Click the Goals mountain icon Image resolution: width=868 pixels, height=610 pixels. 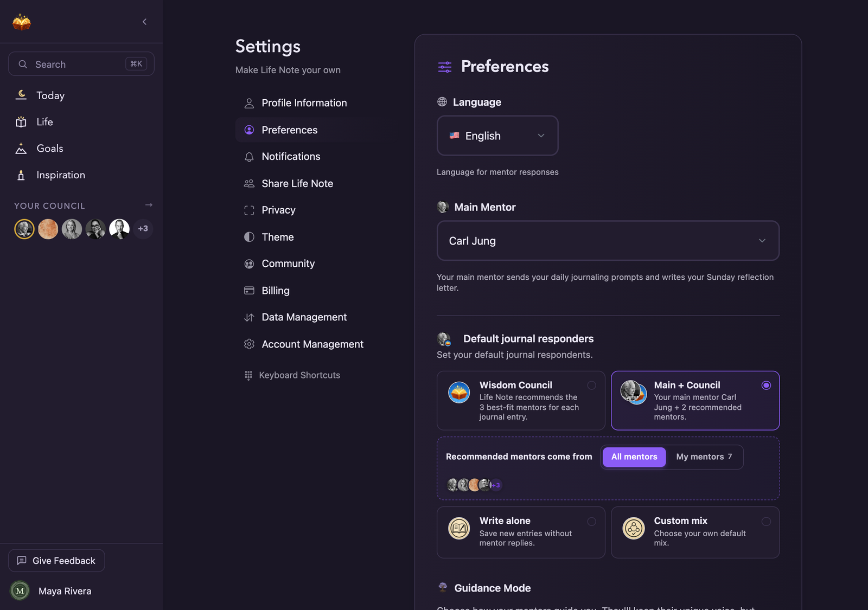21,149
